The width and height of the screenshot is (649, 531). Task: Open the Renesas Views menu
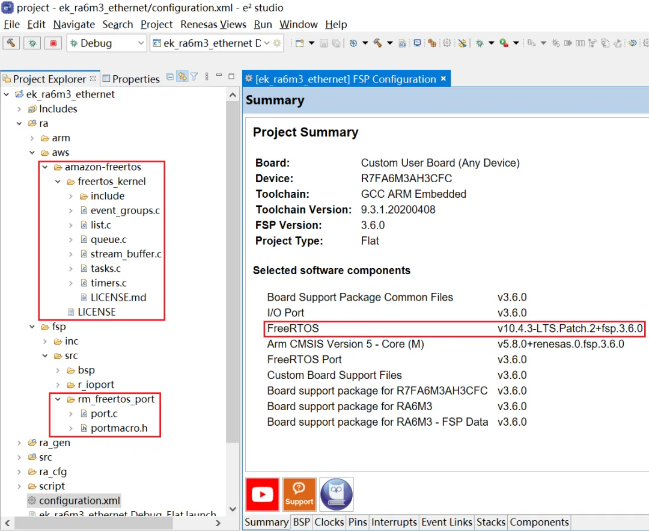pyautogui.click(x=213, y=24)
